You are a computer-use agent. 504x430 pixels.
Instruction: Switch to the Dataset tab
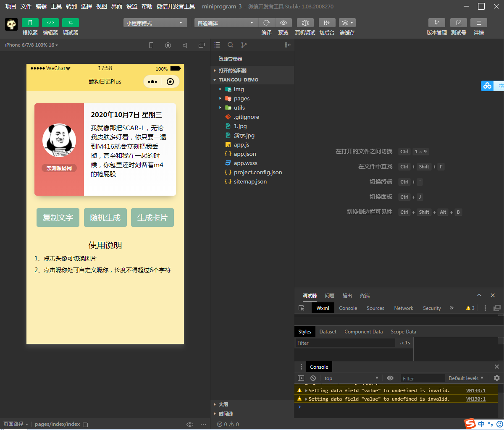click(328, 332)
